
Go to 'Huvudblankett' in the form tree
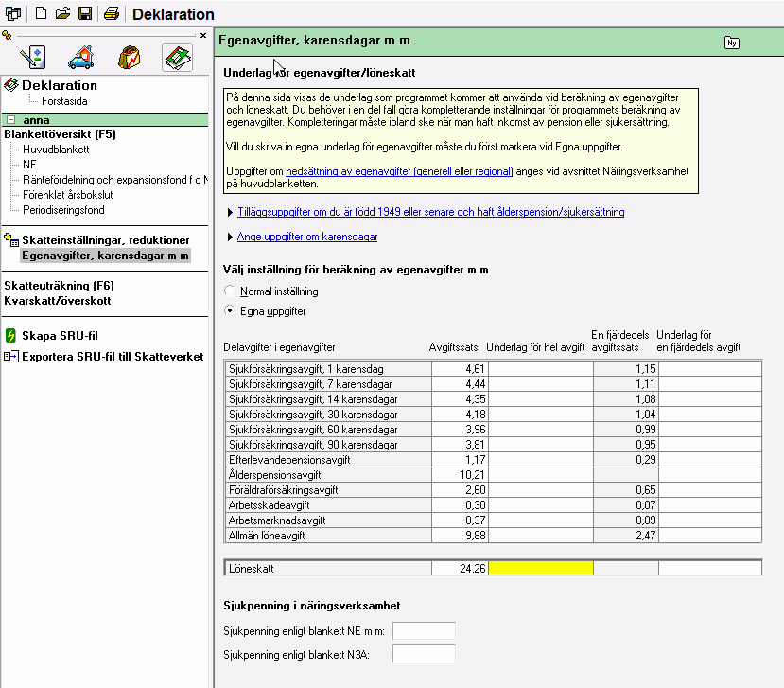(56, 150)
